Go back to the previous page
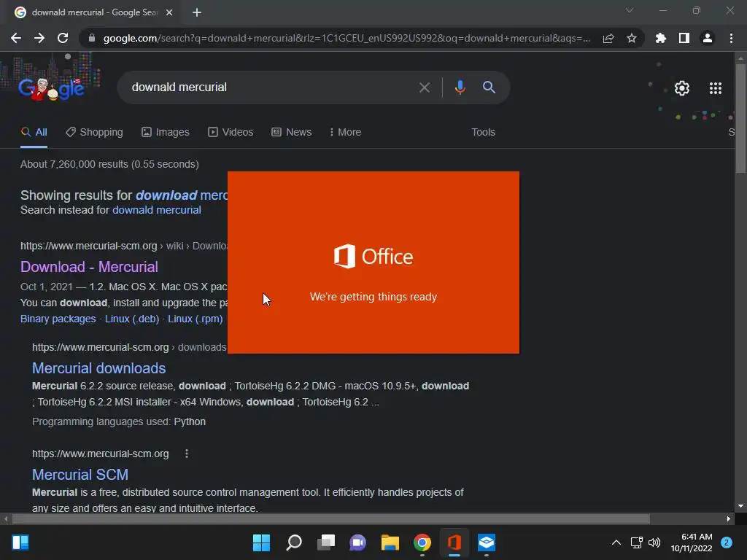 [x=16, y=38]
